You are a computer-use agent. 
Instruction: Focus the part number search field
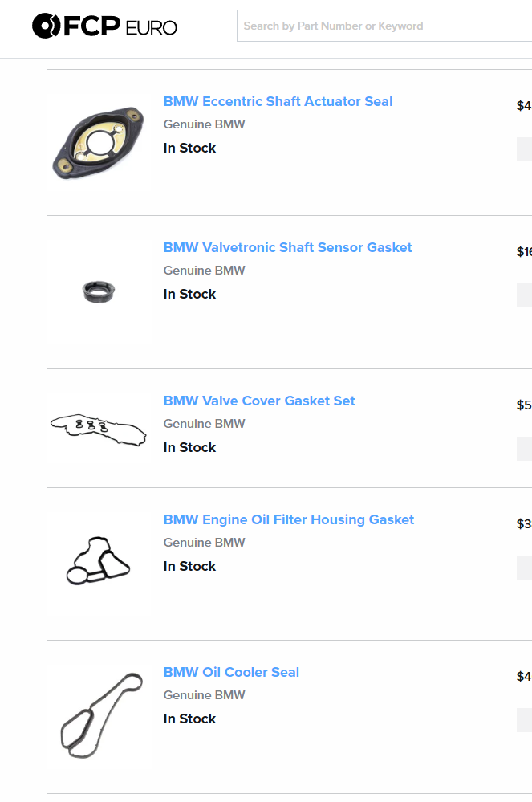tap(384, 26)
